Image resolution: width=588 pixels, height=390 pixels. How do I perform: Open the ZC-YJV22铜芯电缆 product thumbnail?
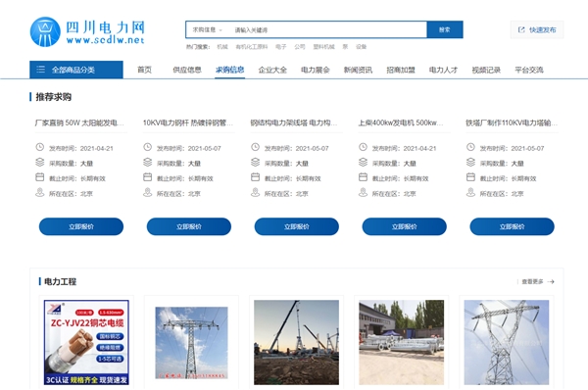point(86,342)
